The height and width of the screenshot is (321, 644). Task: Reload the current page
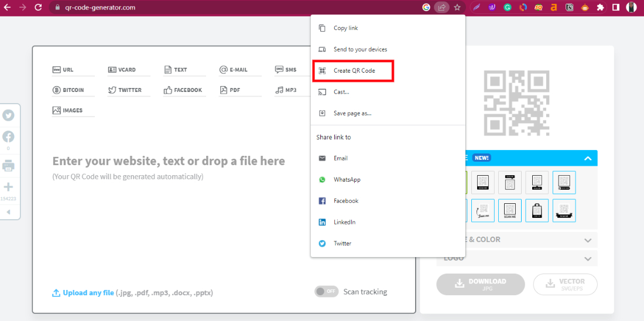tap(38, 8)
